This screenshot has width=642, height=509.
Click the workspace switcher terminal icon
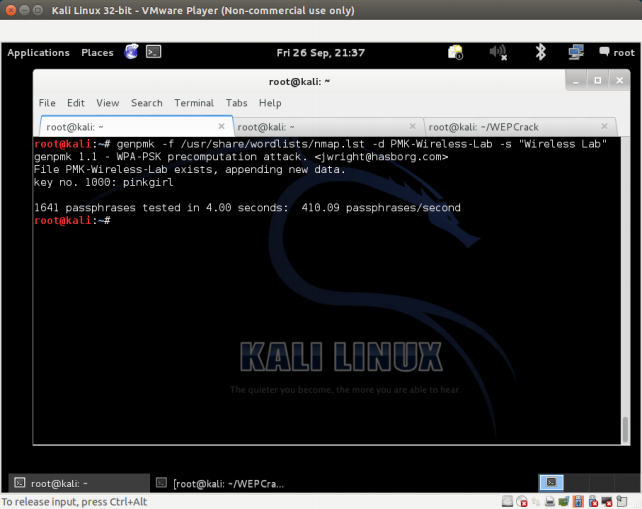(x=551, y=483)
